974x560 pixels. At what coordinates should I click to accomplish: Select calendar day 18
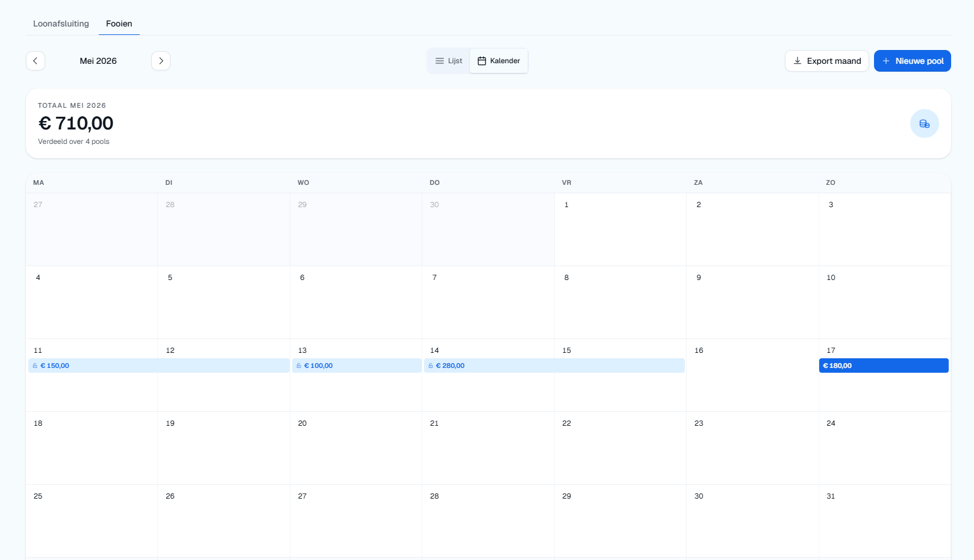tap(92, 448)
